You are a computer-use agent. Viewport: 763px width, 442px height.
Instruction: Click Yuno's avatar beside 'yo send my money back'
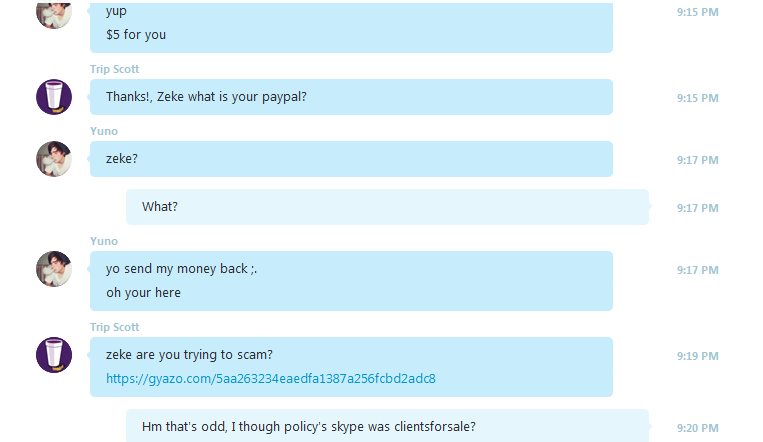click(x=54, y=269)
